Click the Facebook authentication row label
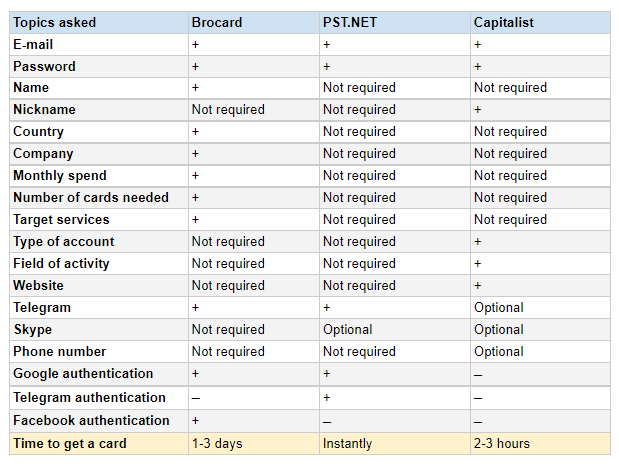 click(x=91, y=421)
